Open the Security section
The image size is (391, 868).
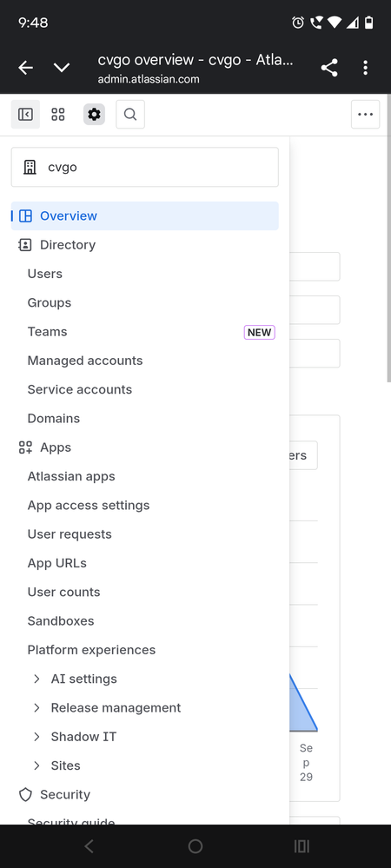pyautogui.click(x=144, y=795)
